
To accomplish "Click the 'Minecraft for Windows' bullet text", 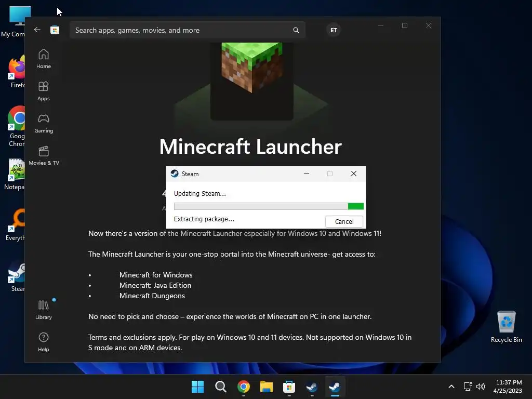I will tap(156, 275).
